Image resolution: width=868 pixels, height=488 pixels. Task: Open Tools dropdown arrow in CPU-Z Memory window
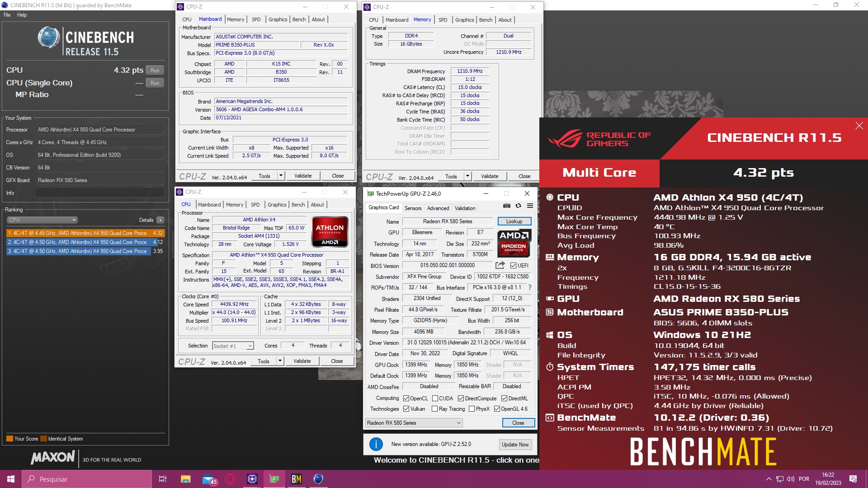click(x=467, y=176)
